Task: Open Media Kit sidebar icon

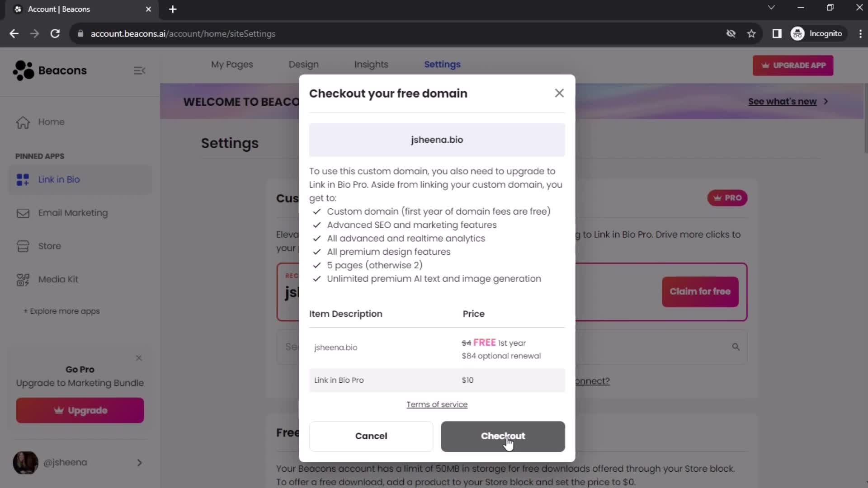Action: tap(23, 279)
